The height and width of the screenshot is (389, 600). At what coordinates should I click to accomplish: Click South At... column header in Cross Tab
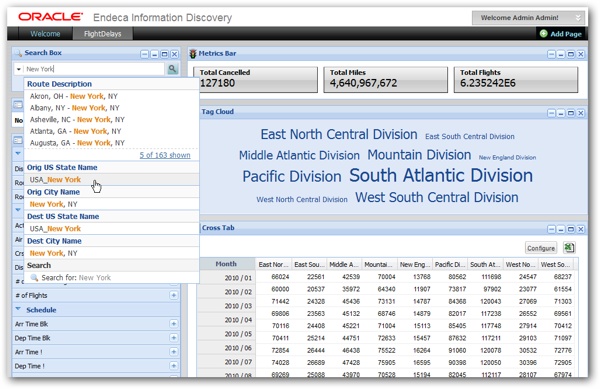pyautogui.click(x=485, y=264)
